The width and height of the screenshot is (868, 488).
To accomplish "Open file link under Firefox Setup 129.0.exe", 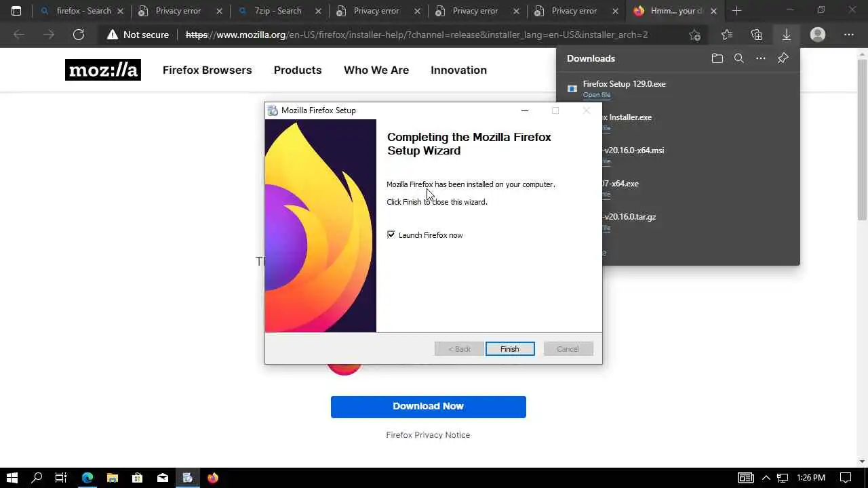I will tap(597, 95).
